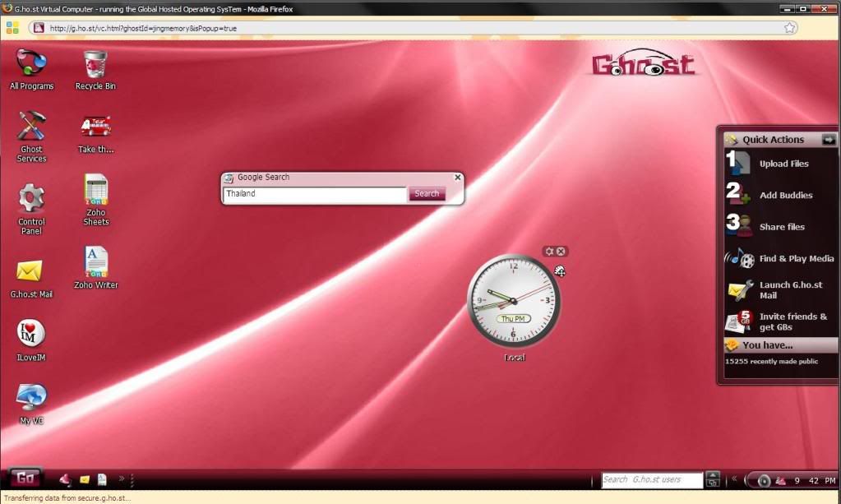
Task: Click the G.ho.st logo at top right
Action: pos(643,64)
